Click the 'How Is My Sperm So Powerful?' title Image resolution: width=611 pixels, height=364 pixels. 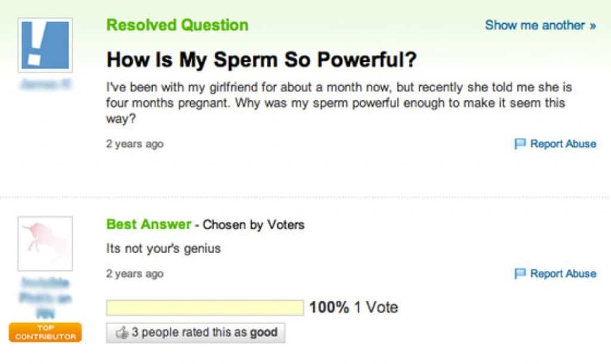261,60
